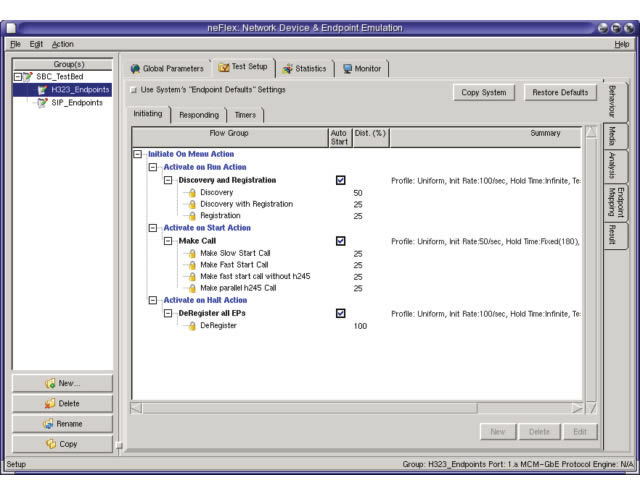Select the Make Fast Start Call row
Screen dimensions: 640x496
(234, 265)
